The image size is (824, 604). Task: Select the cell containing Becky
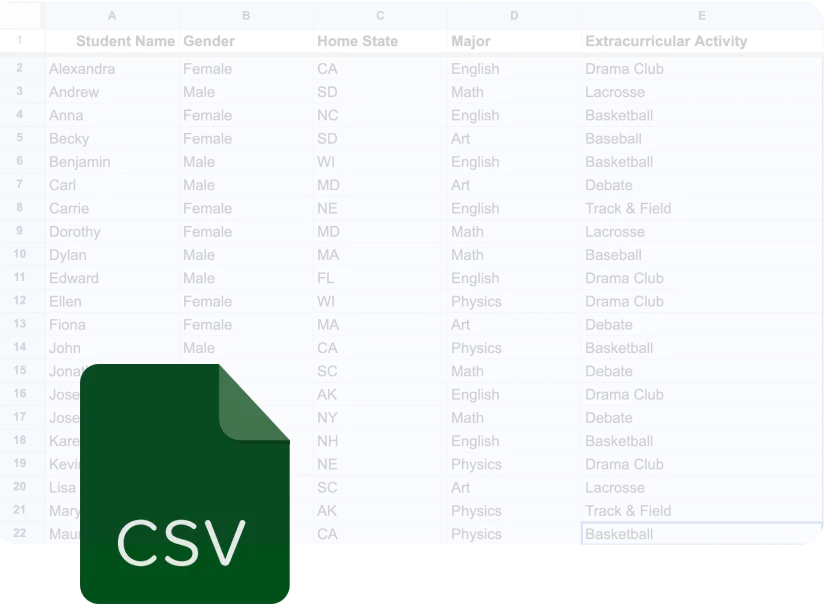tap(112, 139)
